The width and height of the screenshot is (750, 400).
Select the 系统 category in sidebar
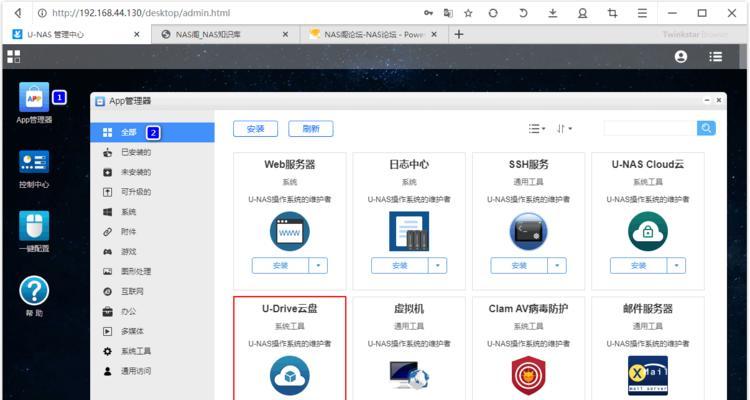(152, 212)
